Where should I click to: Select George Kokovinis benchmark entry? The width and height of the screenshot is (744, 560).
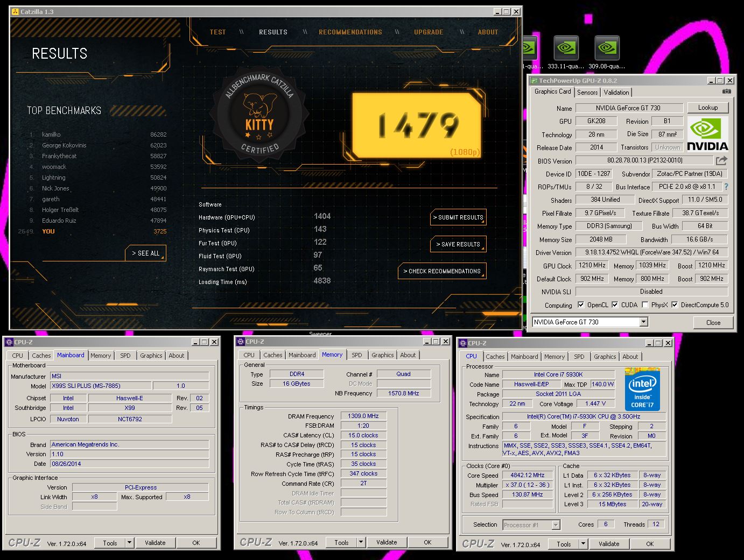point(98,145)
